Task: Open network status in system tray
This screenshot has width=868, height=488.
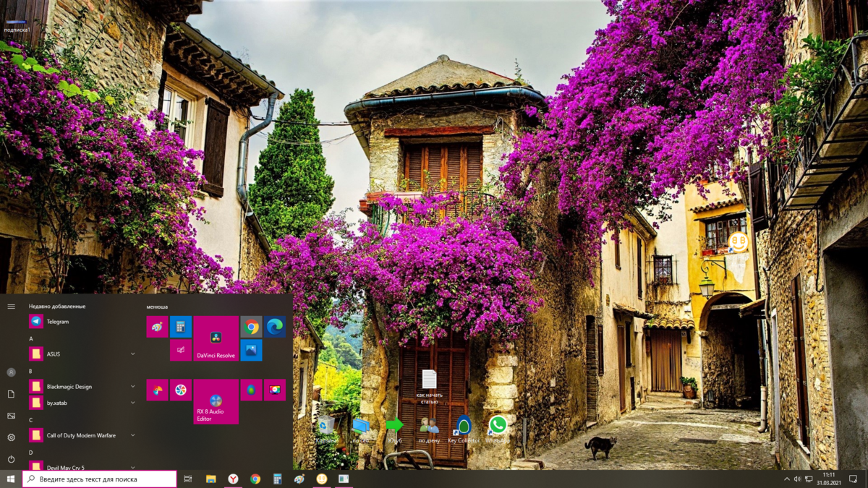Action: click(809, 479)
